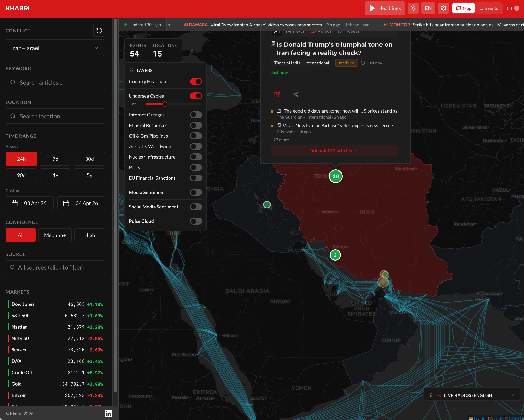Adjust the Undersea Cables opacity slider
The height and width of the screenshot is (420, 524).
coord(165,104)
